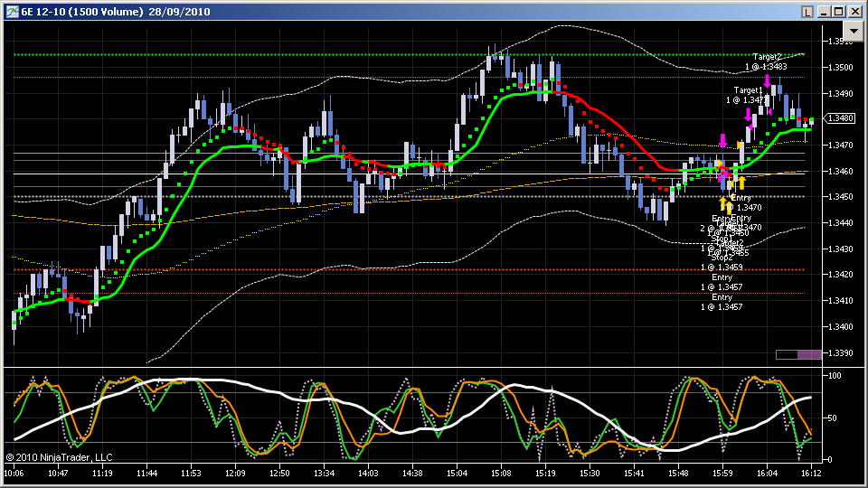Click the 11:19 time axis label

[x=102, y=473]
